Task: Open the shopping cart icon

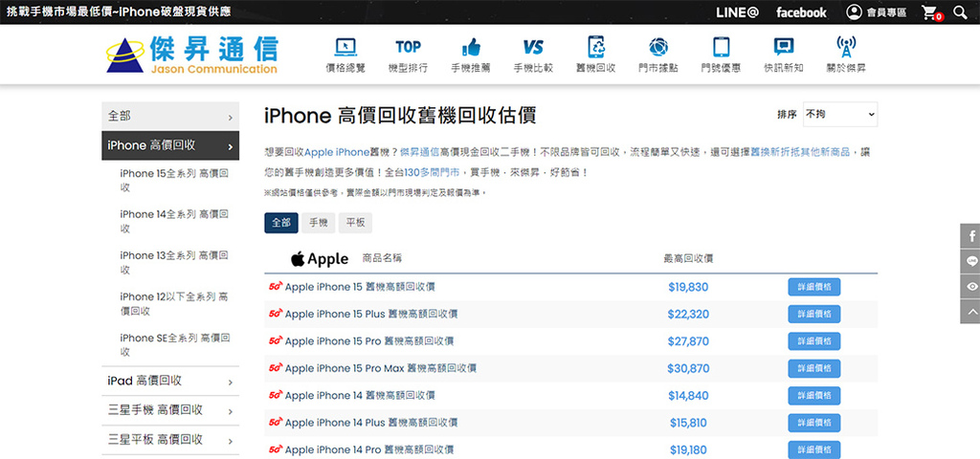Action: pyautogui.click(x=931, y=12)
